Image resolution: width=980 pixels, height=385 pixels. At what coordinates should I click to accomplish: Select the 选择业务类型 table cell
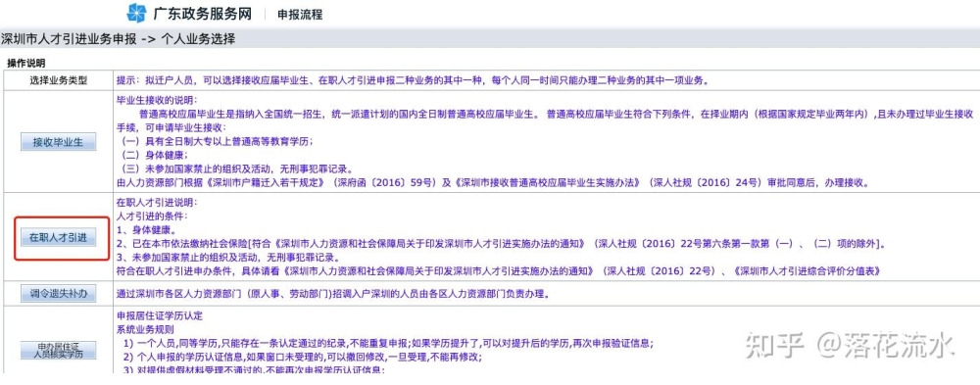point(59,80)
